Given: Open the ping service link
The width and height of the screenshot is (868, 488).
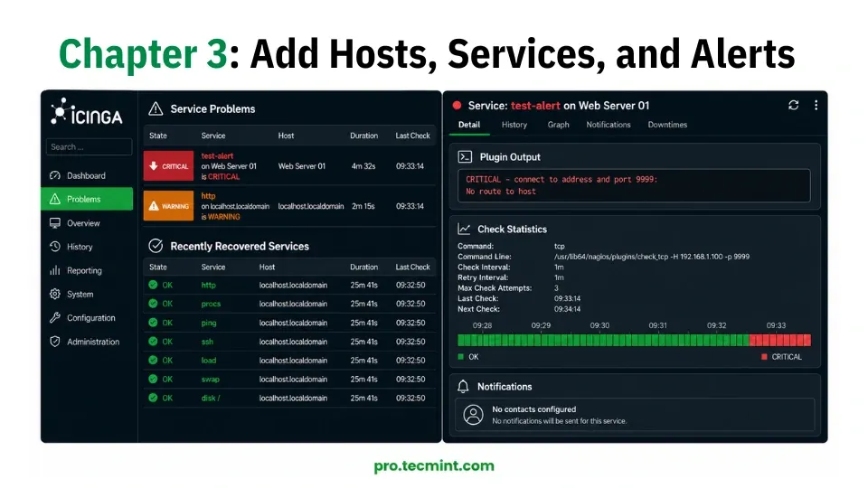Looking at the screenshot, I should click(209, 323).
